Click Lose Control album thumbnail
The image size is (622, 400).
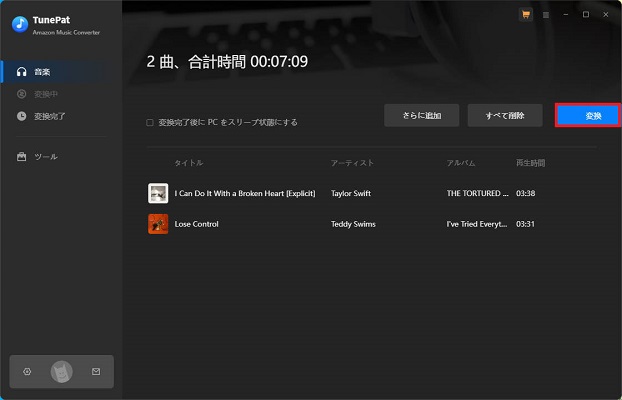158,224
